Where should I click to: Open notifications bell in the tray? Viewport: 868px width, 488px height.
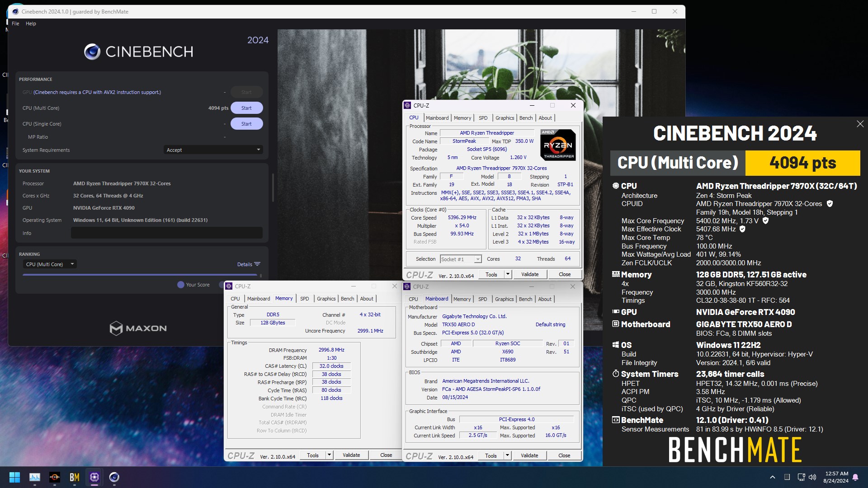pyautogui.click(x=855, y=477)
